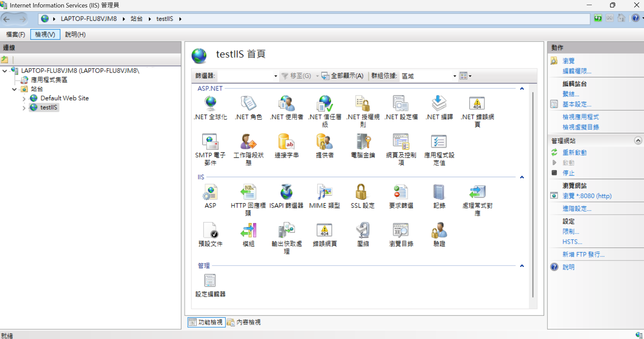
Task: Click 停止 to stop the site
Action: (568, 173)
